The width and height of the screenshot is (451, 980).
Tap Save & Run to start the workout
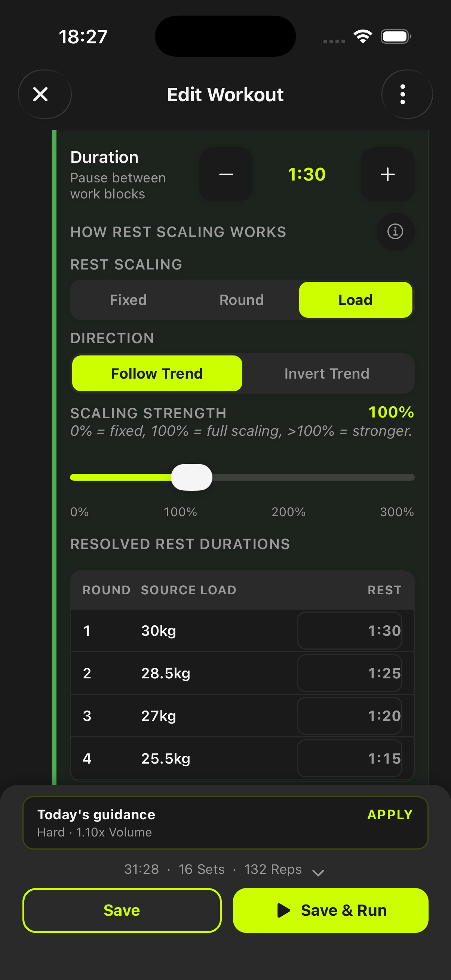330,910
